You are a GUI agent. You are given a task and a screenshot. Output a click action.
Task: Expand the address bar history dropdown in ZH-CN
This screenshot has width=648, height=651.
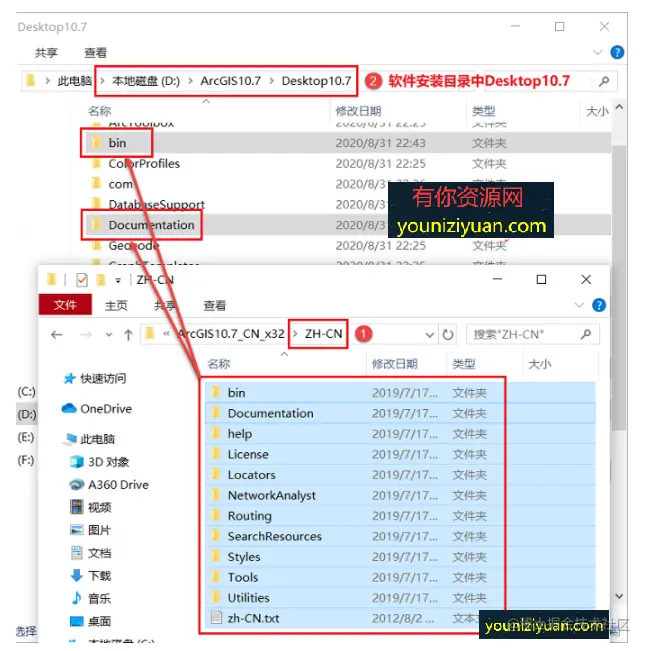tap(430, 335)
